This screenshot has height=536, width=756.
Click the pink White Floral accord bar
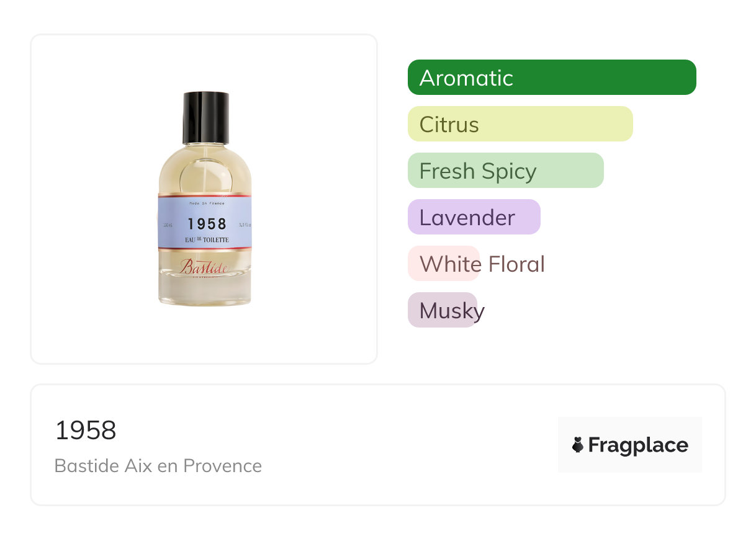443,264
